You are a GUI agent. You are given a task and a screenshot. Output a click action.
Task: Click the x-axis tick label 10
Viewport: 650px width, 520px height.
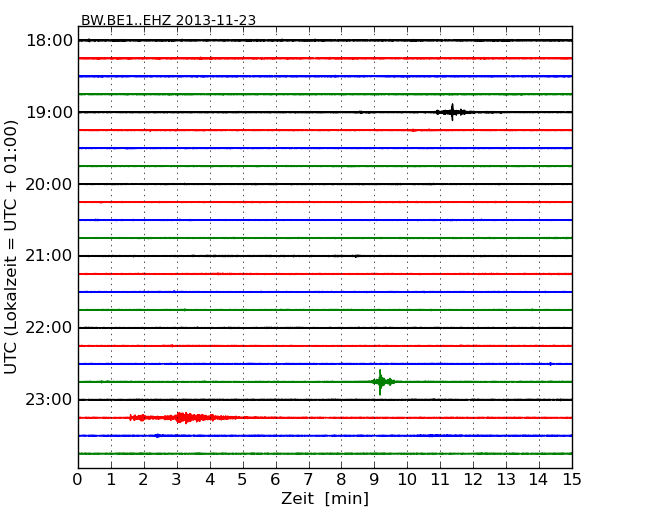407,479
